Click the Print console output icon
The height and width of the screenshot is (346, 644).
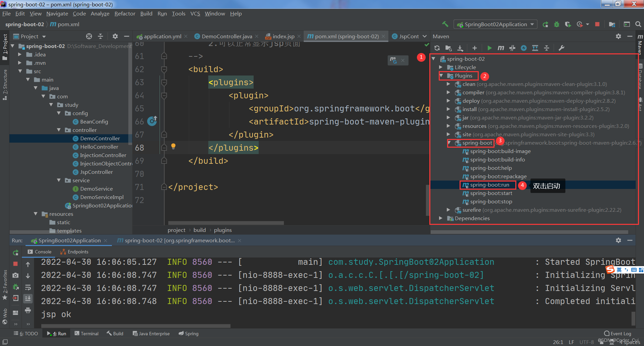pos(28,310)
